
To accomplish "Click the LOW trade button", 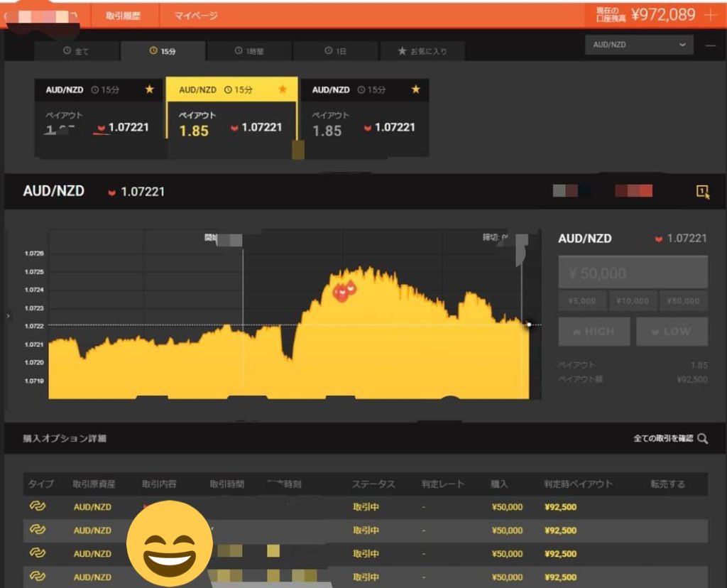I will 672,332.
